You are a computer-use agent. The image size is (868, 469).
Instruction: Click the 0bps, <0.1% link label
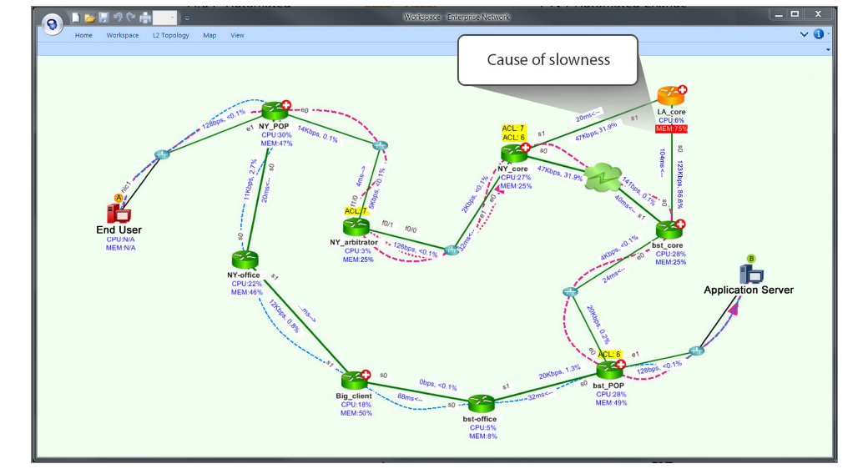point(438,384)
